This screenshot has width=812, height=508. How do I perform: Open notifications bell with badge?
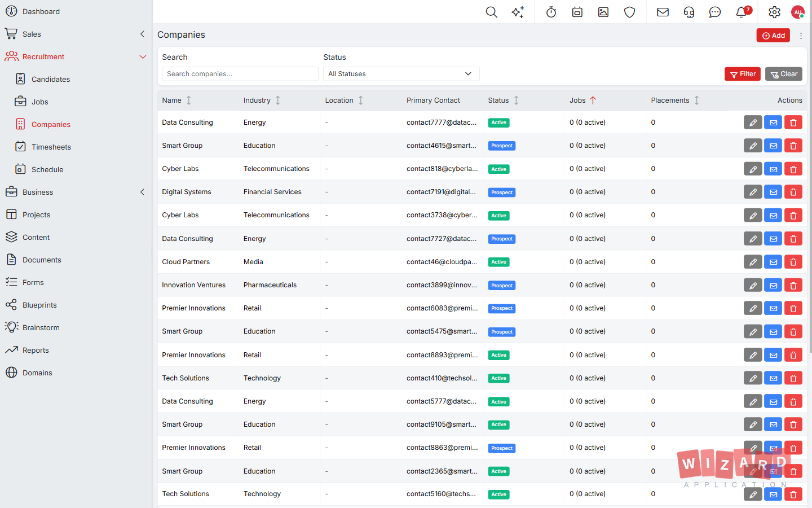(x=742, y=12)
